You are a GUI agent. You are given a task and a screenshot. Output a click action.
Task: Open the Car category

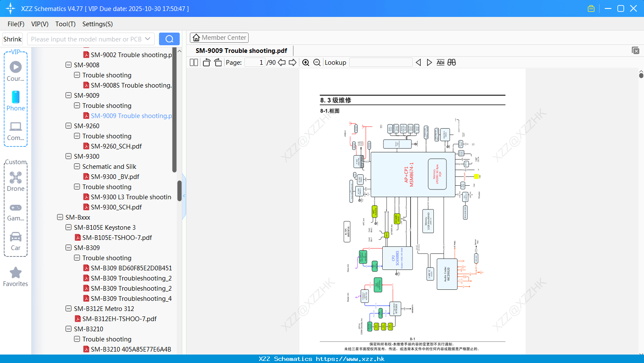point(16,241)
